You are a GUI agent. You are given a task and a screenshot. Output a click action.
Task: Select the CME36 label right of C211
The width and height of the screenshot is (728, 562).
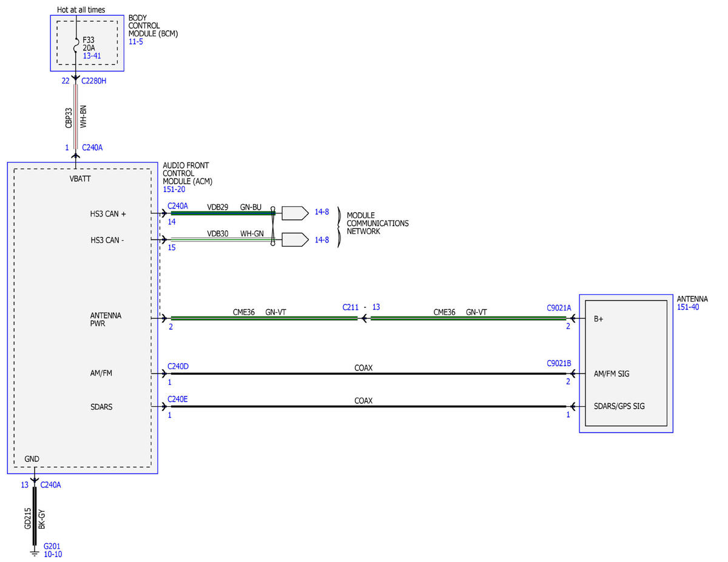[x=445, y=312]
